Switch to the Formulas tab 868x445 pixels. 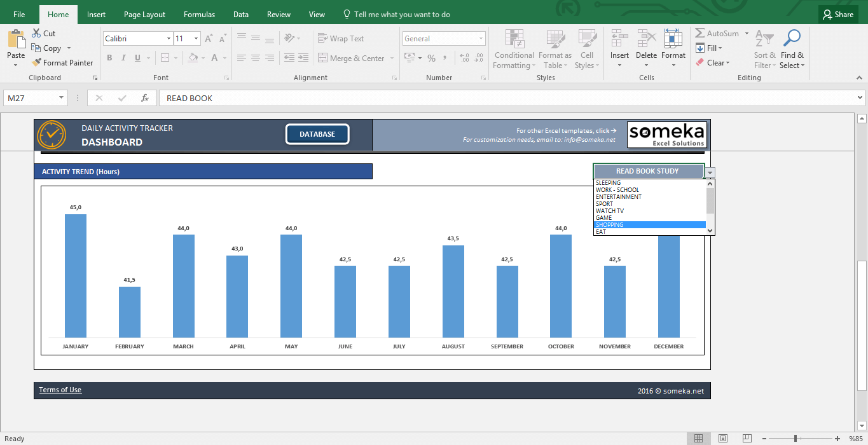199,14
